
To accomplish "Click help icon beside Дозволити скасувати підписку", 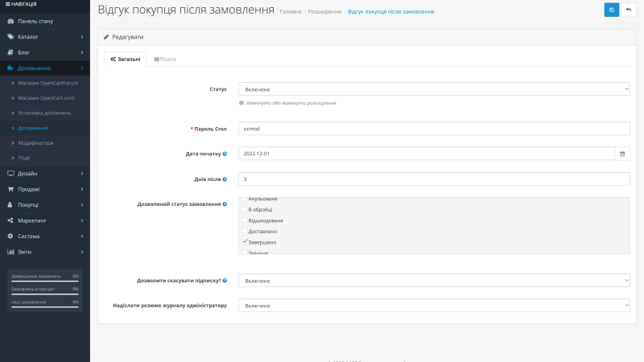I will click(x=225, y=281).
